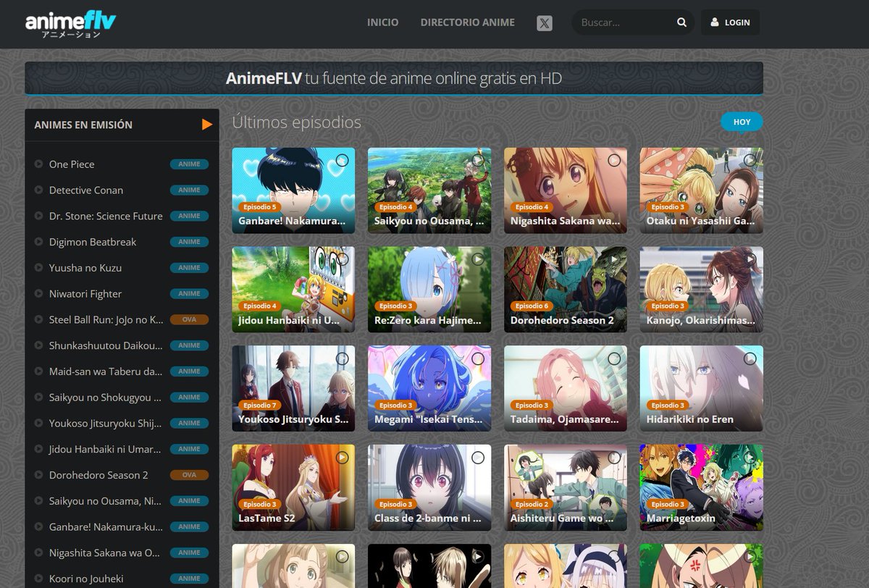Open Yuusha no Kuzu in sidebar
The image size is (869, 588).
pyautogui.click(x=85, y=268)
